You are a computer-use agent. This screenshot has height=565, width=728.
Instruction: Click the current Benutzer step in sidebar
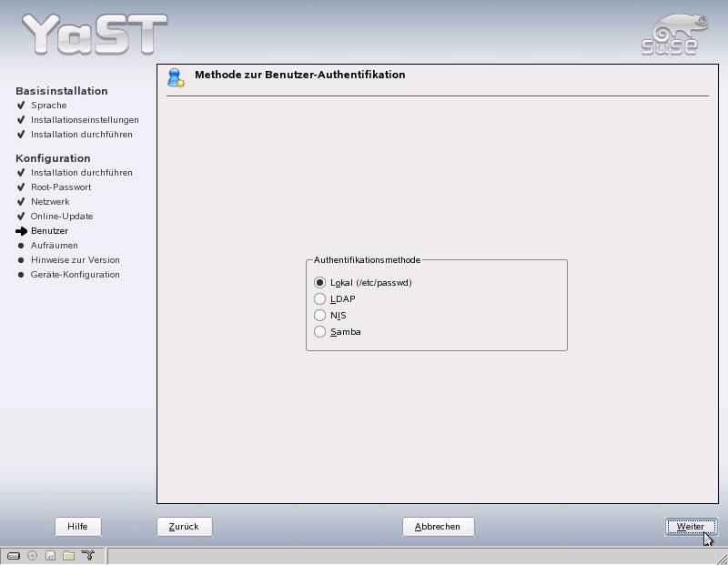49,231
